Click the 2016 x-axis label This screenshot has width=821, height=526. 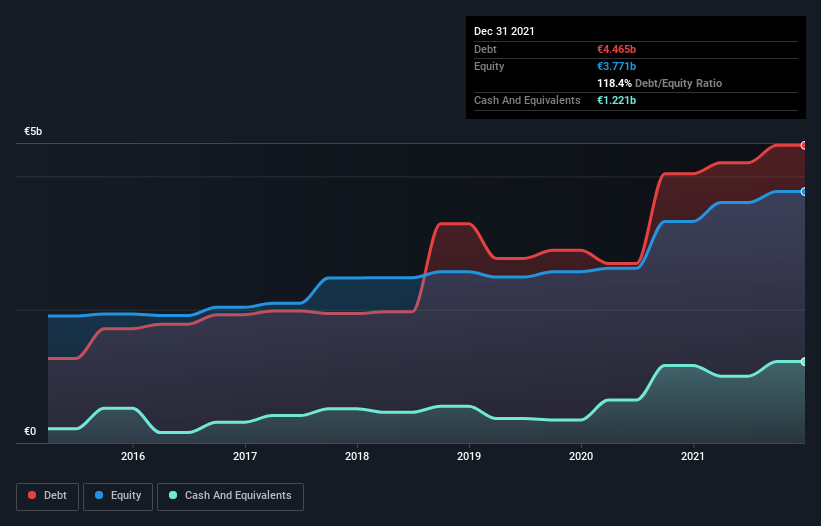133,456
